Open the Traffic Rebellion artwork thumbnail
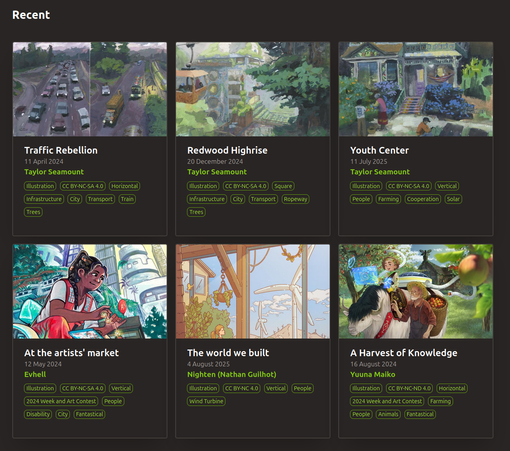510x451 pixels. pyautogui.click(x=90, y=89)
